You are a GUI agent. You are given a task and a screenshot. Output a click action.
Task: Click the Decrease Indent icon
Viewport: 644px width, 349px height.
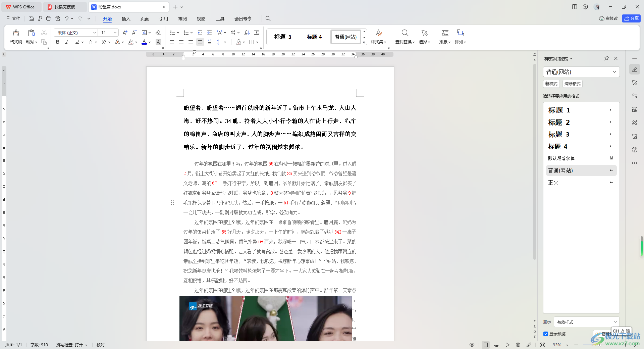coord(200,33)
